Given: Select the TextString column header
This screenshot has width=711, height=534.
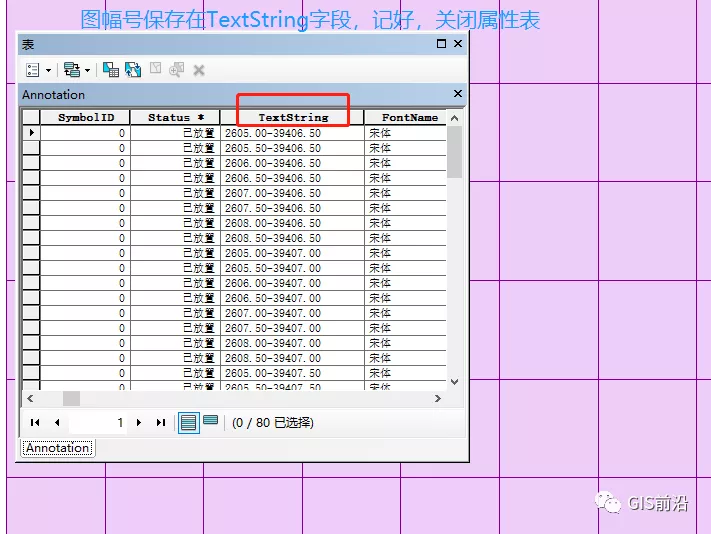Looking at the screenshot, I should (293, 117).
